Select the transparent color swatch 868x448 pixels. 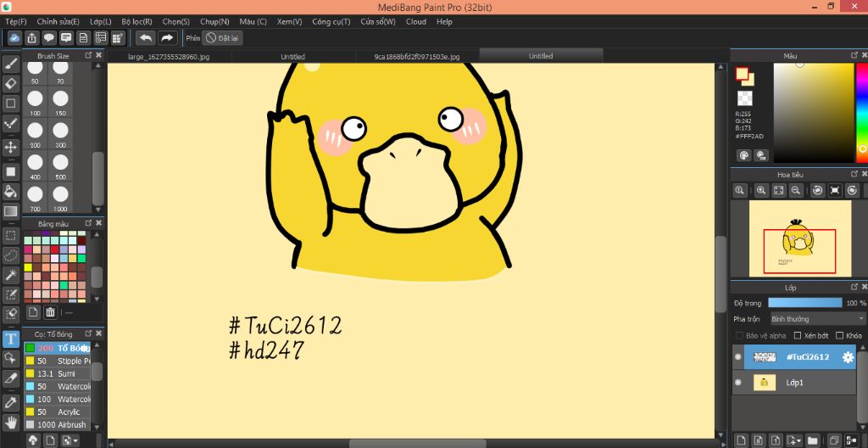[x=744, y=98]
